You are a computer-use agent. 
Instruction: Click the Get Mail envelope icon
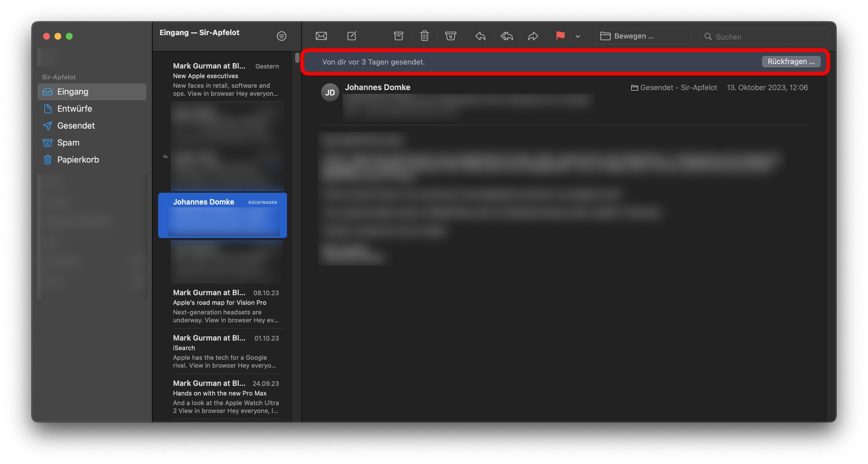[x=321, y=36]
